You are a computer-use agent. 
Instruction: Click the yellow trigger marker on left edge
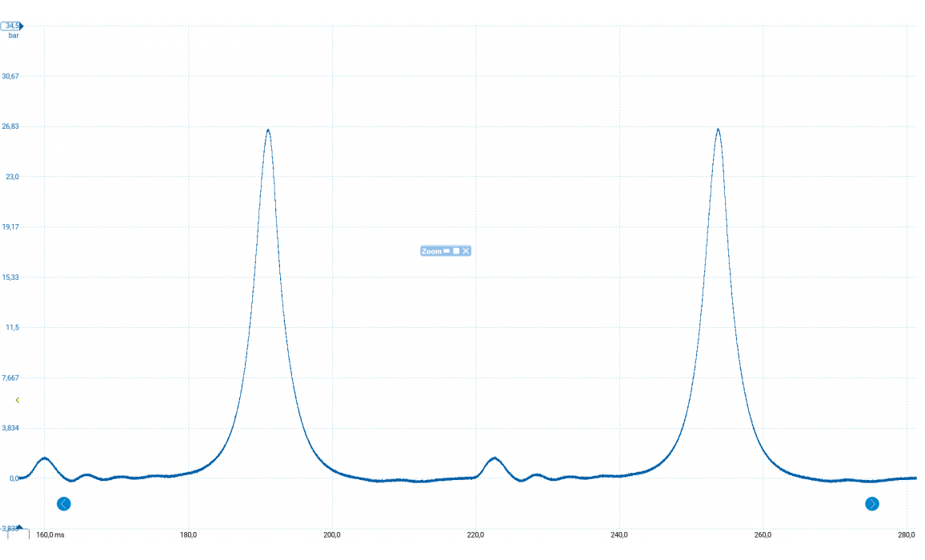[x=18, y=400]
